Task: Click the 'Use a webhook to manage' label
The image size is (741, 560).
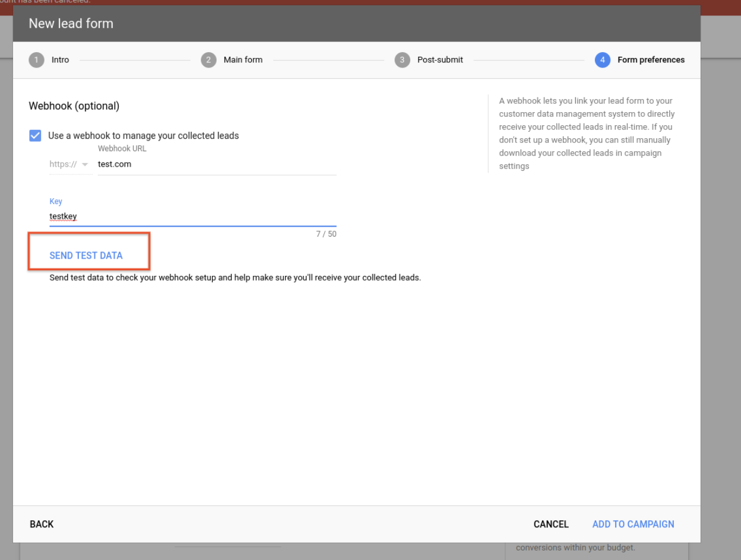Action: [143, 136]
